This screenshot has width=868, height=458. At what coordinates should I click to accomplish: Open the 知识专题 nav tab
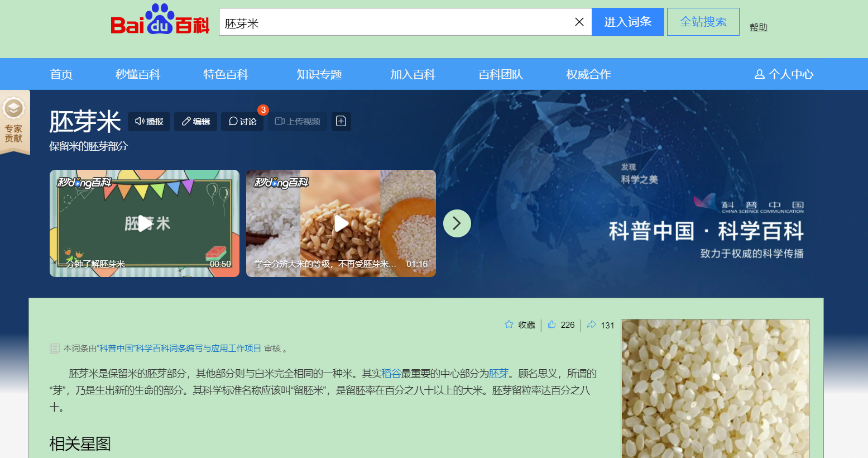point(319,74)
